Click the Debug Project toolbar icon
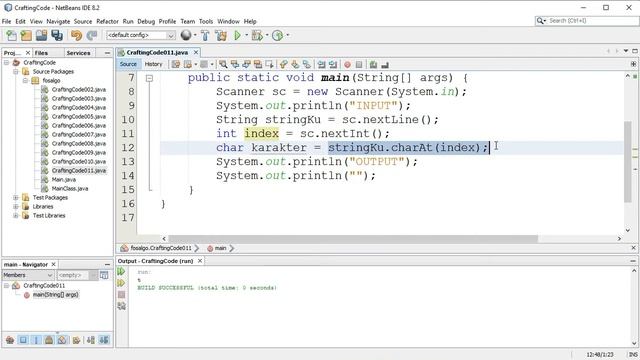Image resolution: width=640 pixels, height=360 pixels. (257, 36)
